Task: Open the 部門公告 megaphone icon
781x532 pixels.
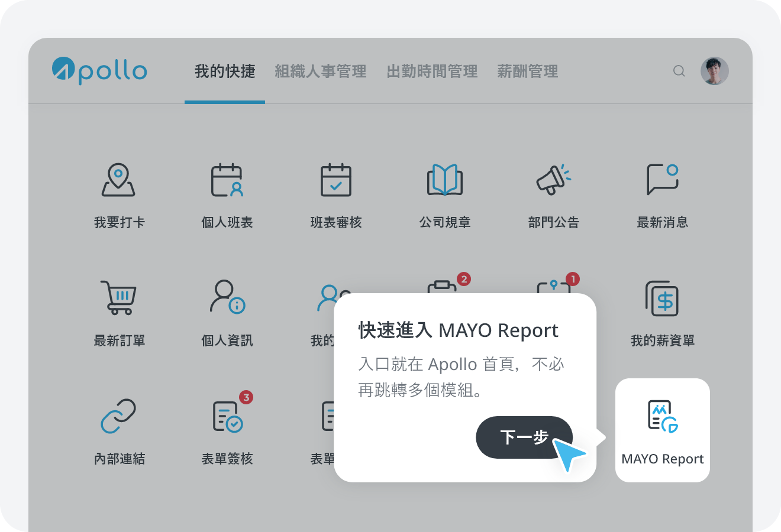Action: 554,180
